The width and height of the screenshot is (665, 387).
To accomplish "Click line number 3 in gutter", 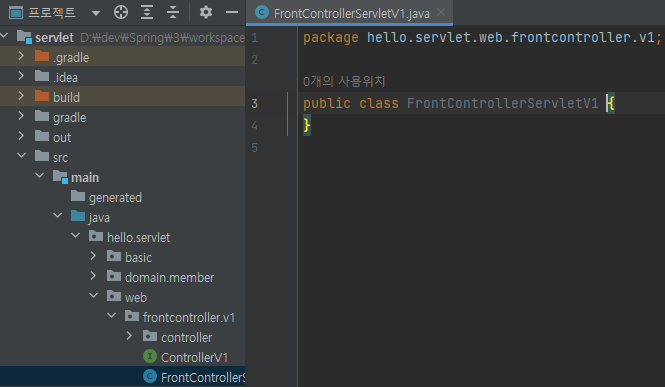I will tap(254, 103).
